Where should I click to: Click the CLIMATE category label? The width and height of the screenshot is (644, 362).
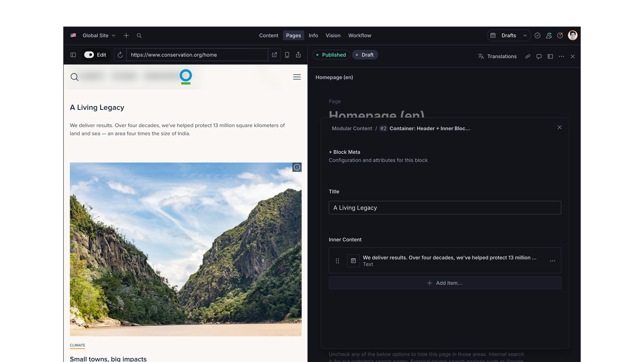point(77,345)
